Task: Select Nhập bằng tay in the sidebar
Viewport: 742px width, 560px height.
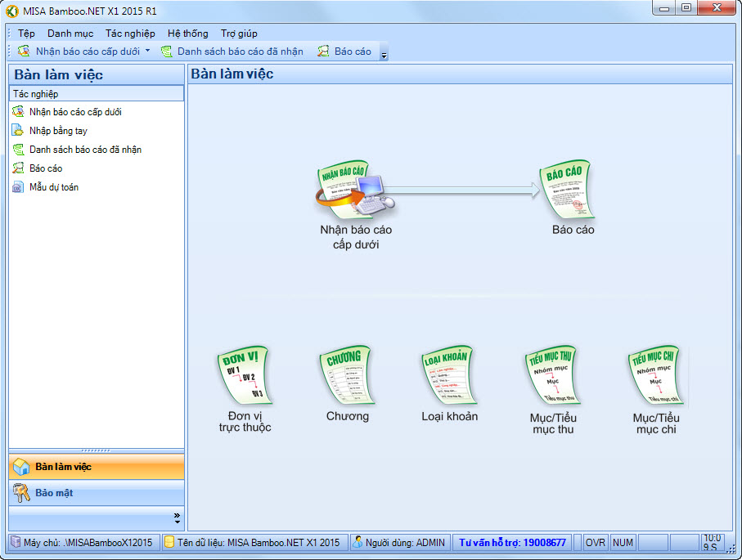Action: [x=58, y=131]
